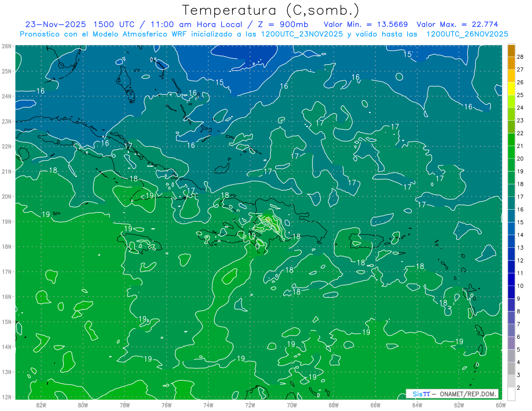This screenshot has width=532, height=411.
Task: Click the longitude axis label "64W"
Action: coord(417,405)
